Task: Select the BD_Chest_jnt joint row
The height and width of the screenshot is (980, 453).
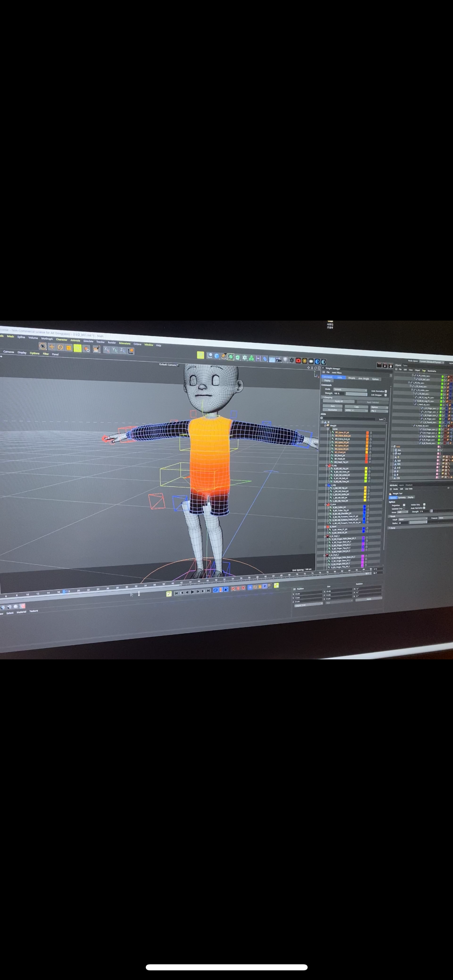Action: 340,452
